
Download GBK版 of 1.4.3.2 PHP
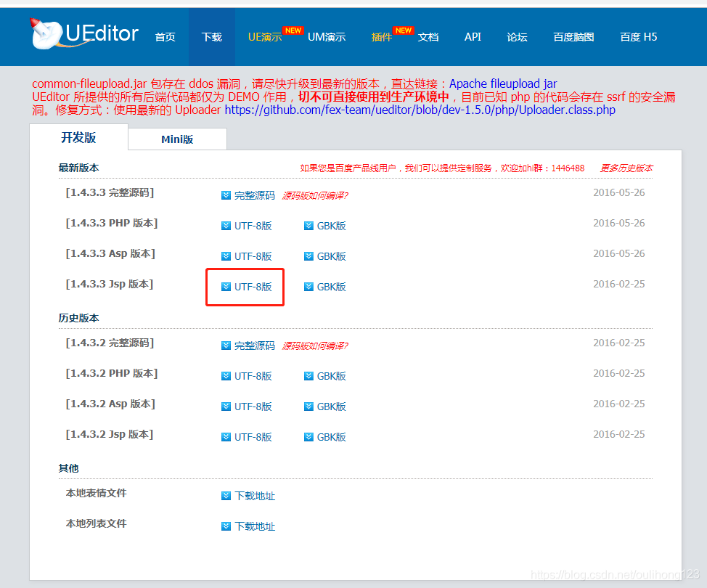pos(332,376)
